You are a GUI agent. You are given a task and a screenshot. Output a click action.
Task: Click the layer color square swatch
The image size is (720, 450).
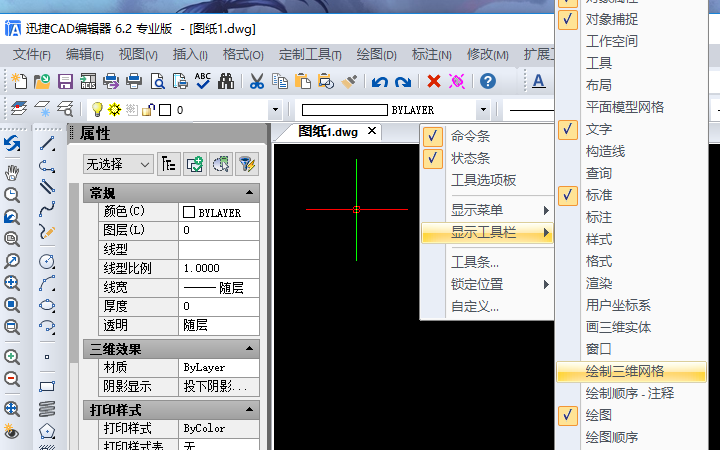point(165,110)
